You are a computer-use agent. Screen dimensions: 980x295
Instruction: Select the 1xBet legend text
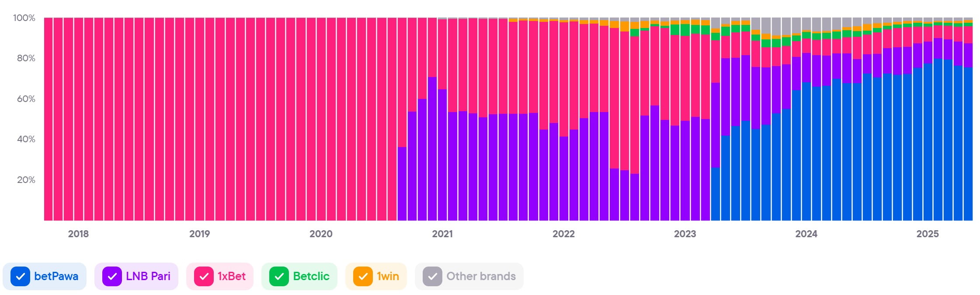231,277
